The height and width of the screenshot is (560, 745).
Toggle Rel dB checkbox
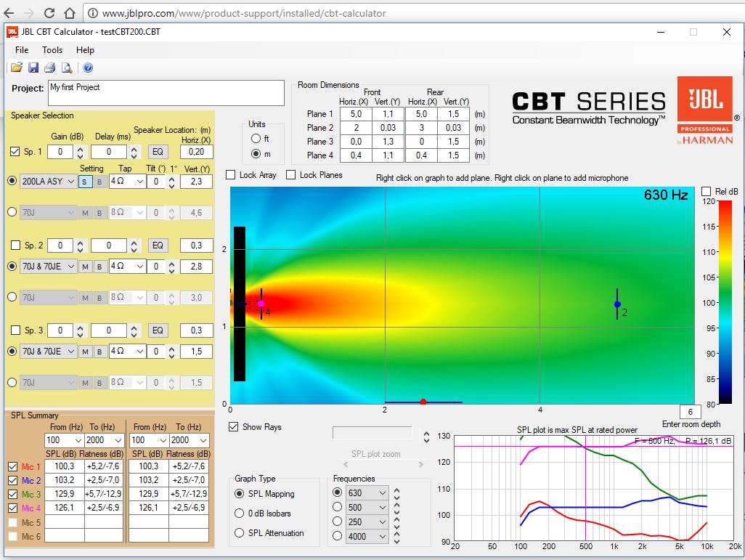706,191
